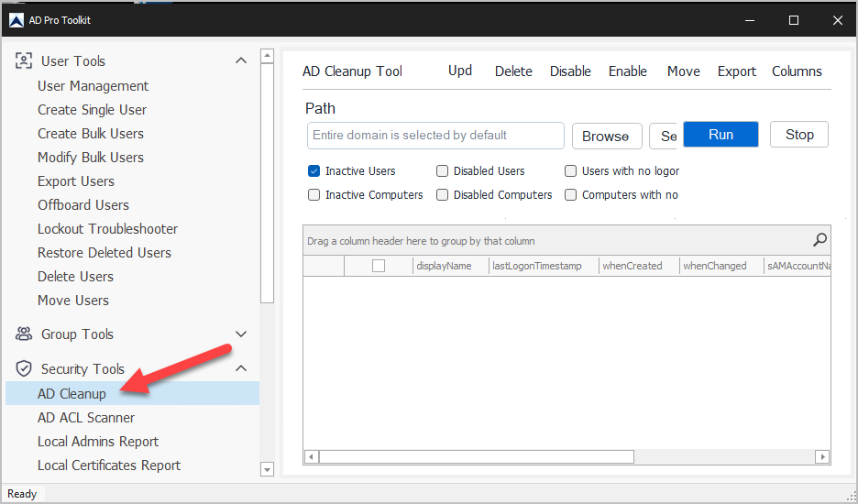Sort by the displayName column header
Viewport: 858px width, 504px height.
[x=451, y=266]
